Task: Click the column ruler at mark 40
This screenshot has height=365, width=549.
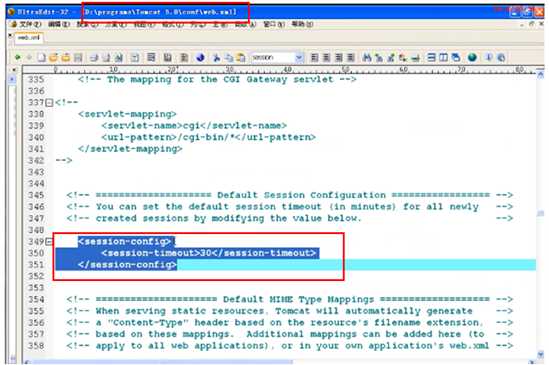Action: tap(287, 69)
